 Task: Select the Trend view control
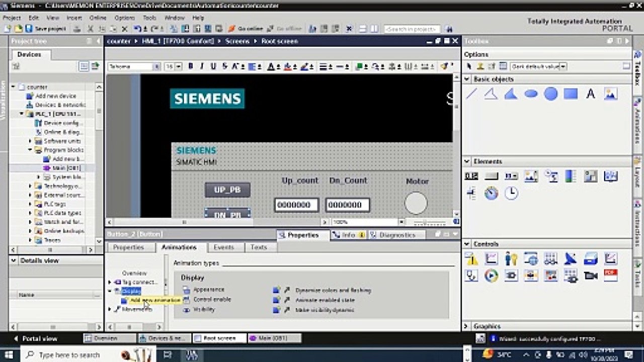pos(491,258)
